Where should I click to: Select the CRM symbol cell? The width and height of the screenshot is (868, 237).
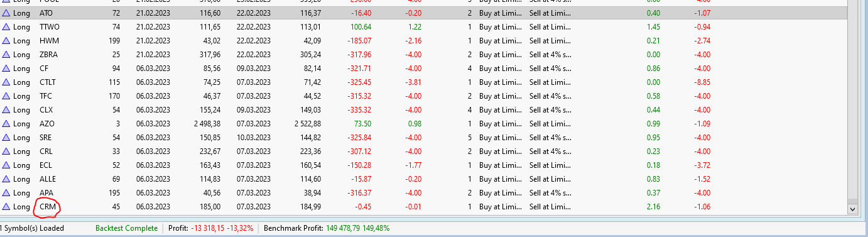point(48,207)
